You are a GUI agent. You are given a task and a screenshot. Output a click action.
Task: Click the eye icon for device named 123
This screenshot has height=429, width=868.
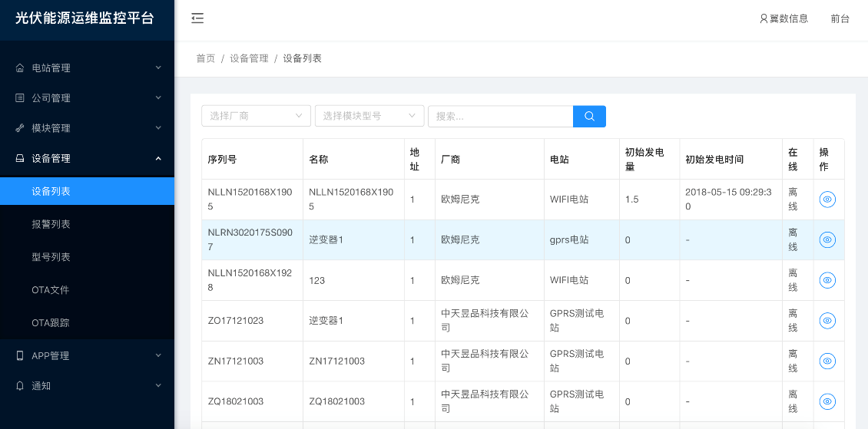(827, 280)
